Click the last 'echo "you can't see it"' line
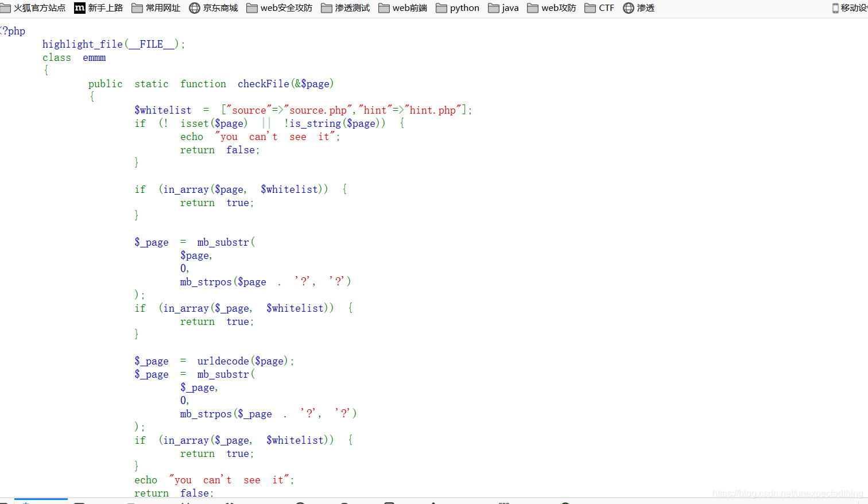868x504 pixels. (214, 480)
